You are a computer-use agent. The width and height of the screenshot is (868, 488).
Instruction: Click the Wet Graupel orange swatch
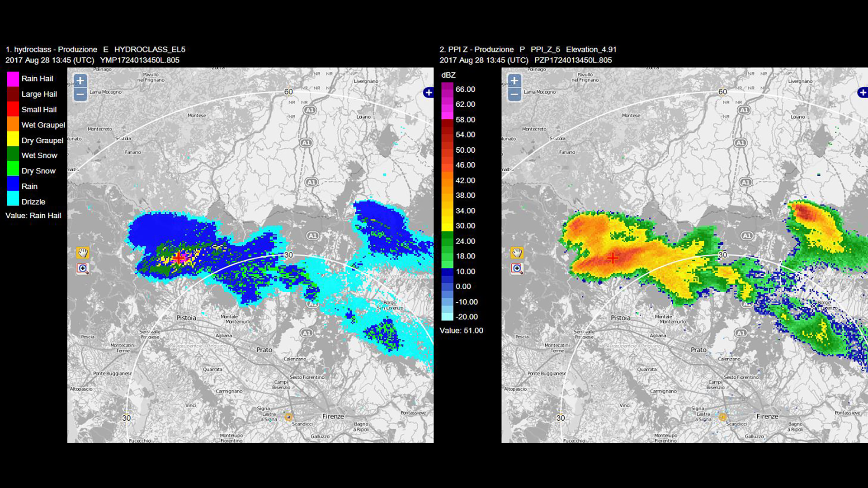pyautogui.click(x=13, y=125)
